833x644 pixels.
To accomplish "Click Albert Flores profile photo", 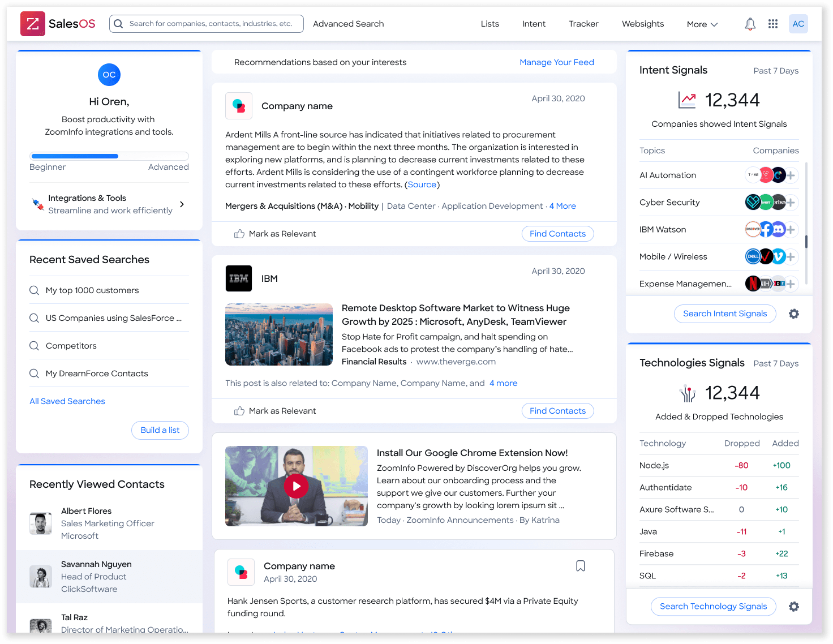I will point(41,523).
